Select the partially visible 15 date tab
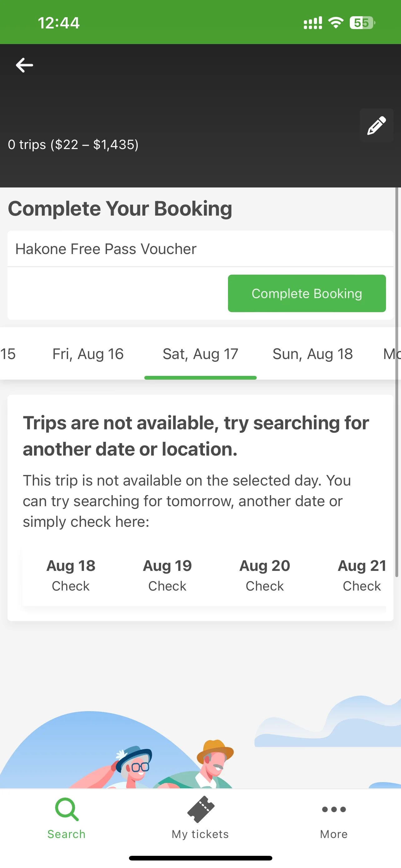 tap(8, 354)
